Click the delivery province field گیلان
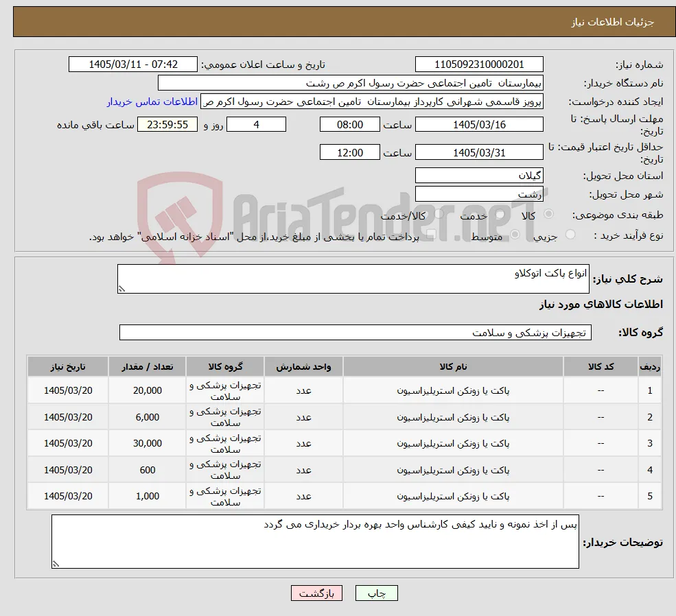 click(x=479, y=176)
